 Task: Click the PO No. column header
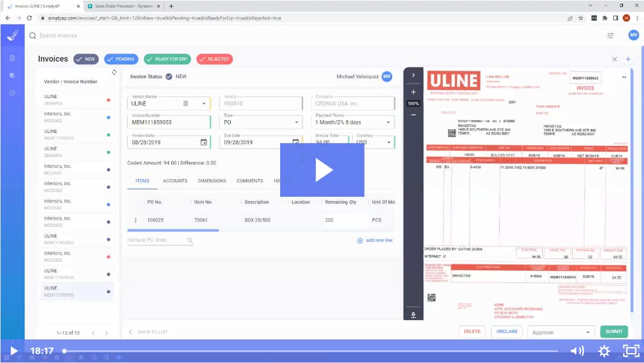pos(155,202)
